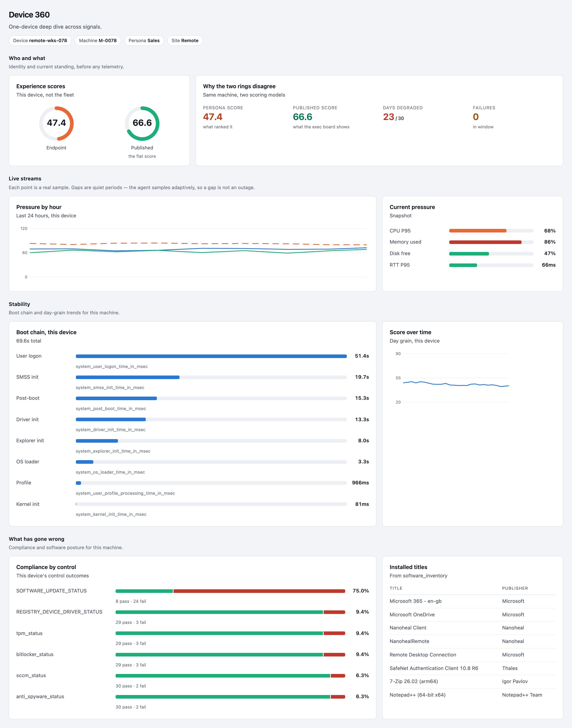The height and width of the screenshot is (728, 572).
Task: Click the Memory used pressure bar
Action: (491, 242)
